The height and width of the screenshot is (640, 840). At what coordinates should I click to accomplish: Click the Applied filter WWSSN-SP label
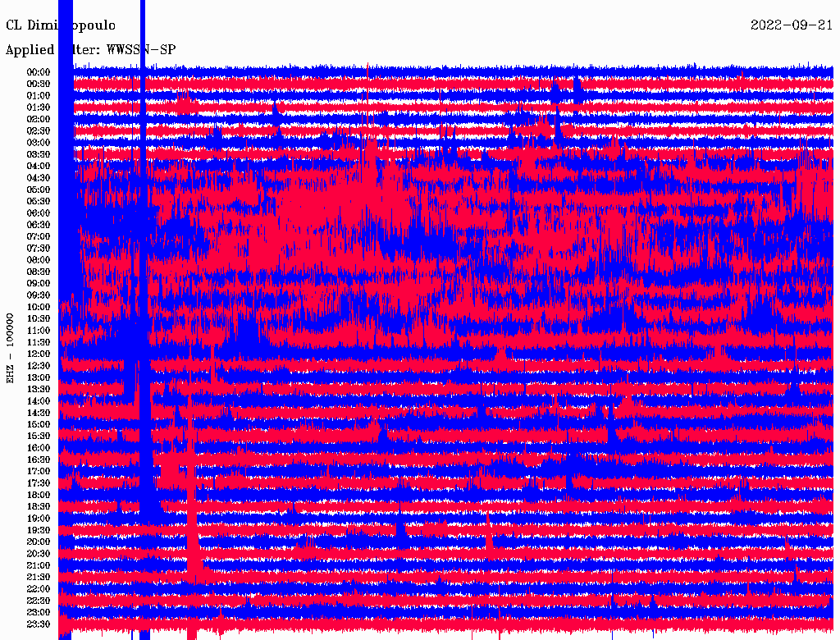90,49
